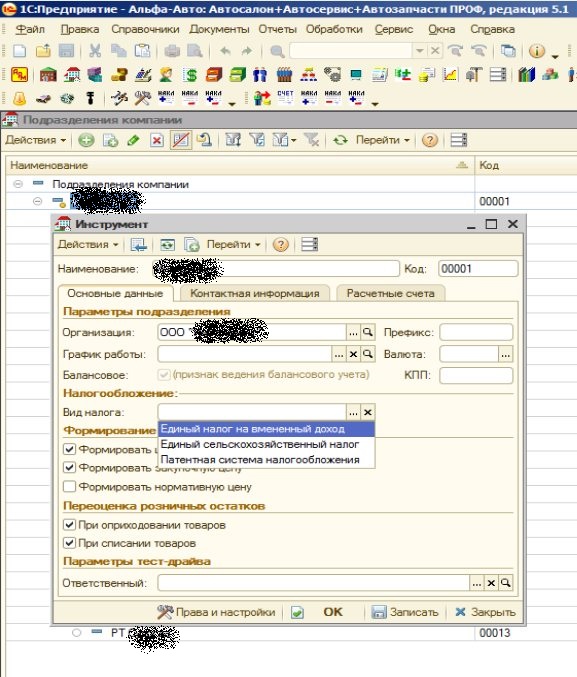The image size is (577, 677).
Task: Click the magnifier button next to Организация
Action: [x=368, y=332]
